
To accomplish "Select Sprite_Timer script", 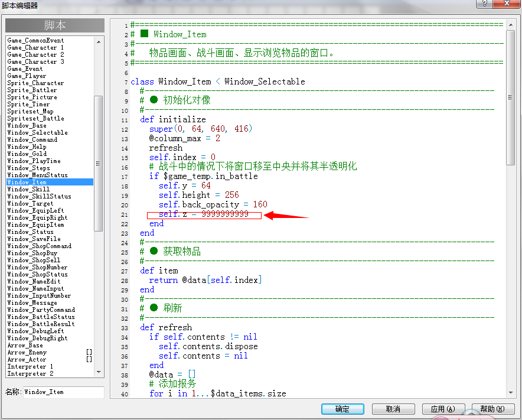I will [x=28, y=104].
